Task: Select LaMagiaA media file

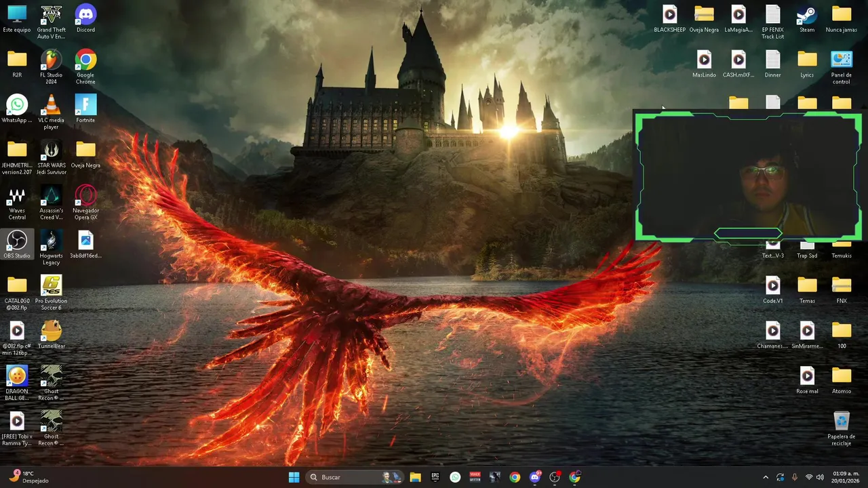Action: (738, 19)
